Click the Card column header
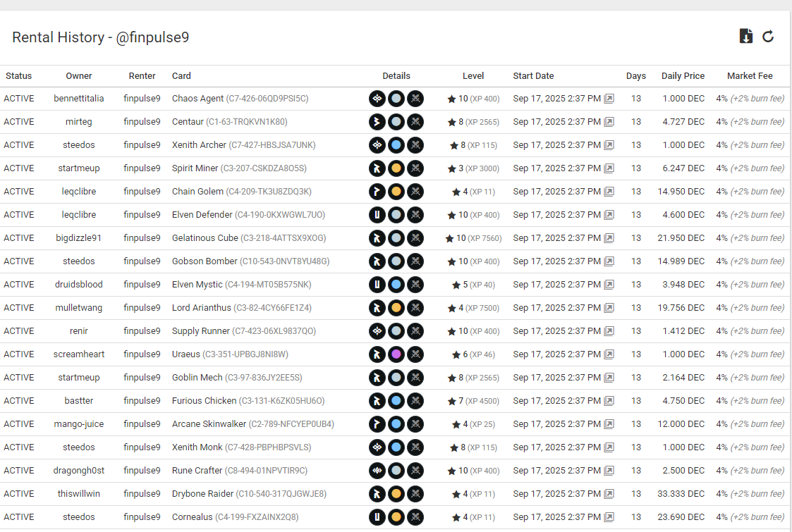The width and height of the screenshot is (792, 532). pyautogui.click(x=181, y=76)
